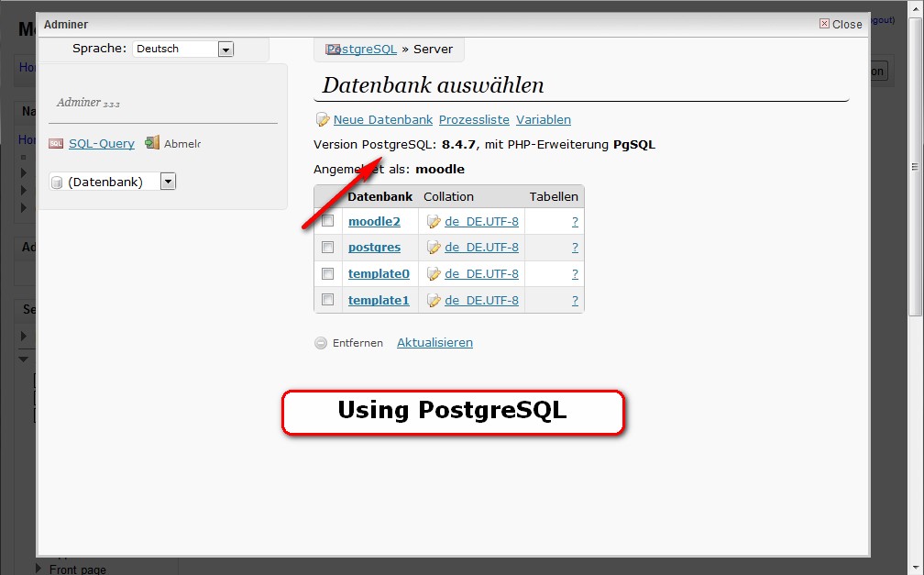This screenshot has width=924, height=575.
Task: Check the moodle2 database checkbox
Action: [327, 221]
